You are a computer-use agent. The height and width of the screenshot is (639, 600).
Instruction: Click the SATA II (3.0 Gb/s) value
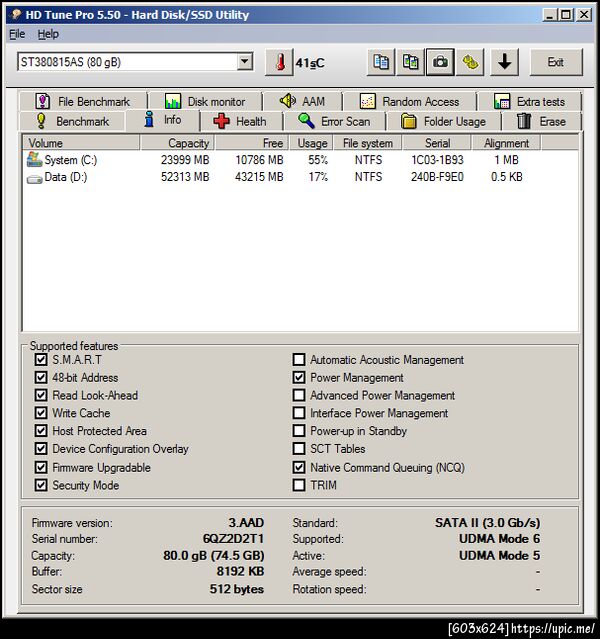coord(488,523)
